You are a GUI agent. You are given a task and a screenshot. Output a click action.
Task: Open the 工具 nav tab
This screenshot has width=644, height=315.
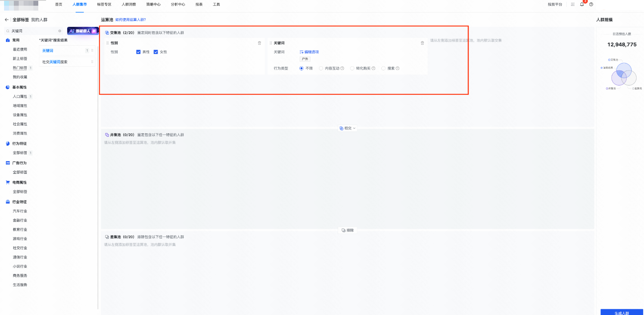216,4
